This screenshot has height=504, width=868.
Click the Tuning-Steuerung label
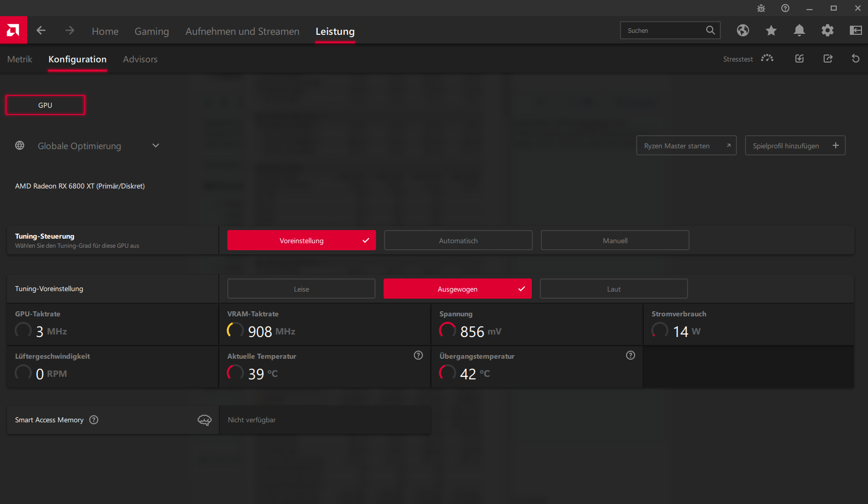pos(45,236)
